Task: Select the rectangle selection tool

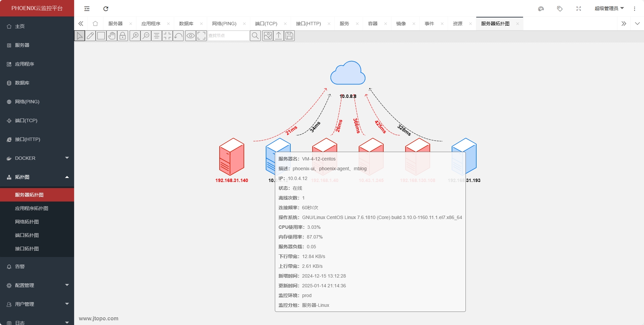Action: click(101, 36)
